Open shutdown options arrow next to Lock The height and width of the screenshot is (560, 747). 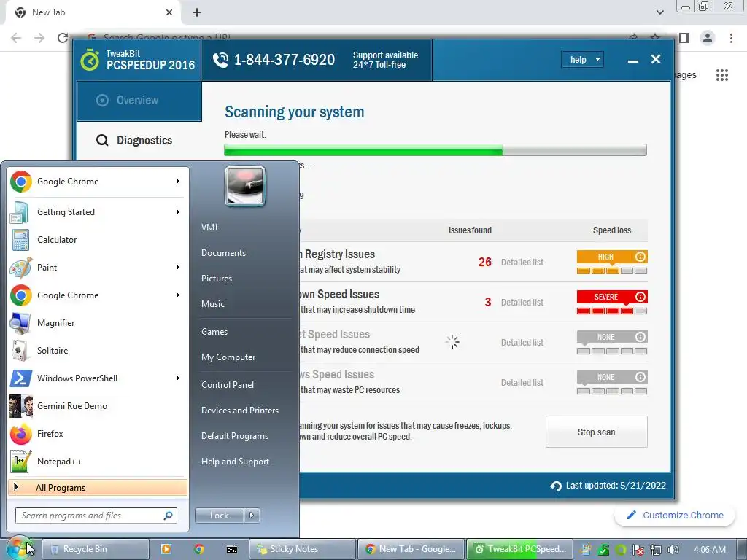252,516
